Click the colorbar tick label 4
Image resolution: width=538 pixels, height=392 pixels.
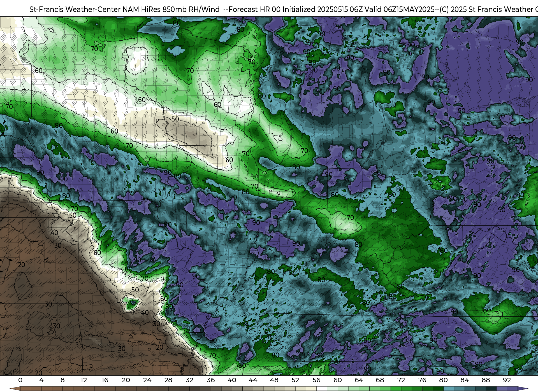coord(41,380)
